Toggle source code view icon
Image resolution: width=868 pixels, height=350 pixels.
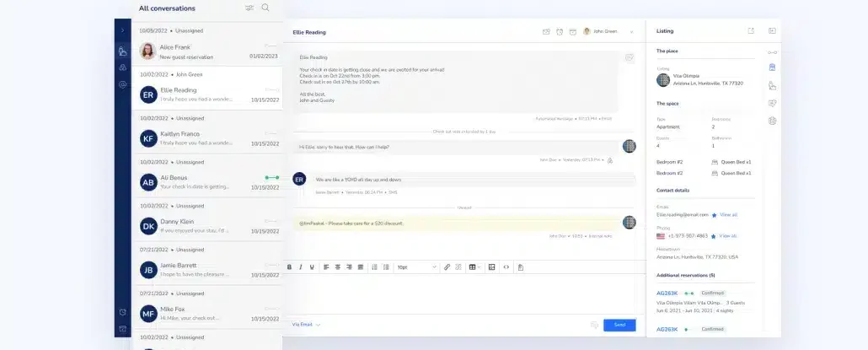(506, 267)
